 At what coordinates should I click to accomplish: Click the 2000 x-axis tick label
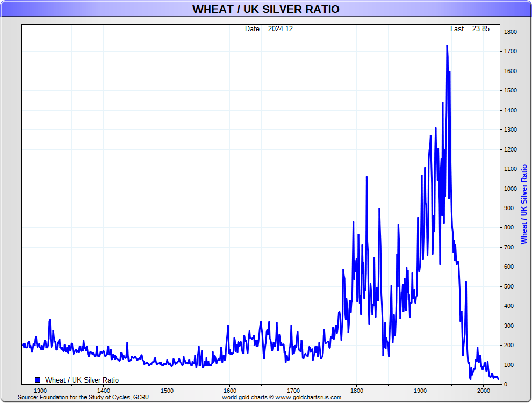pos(483,391)
